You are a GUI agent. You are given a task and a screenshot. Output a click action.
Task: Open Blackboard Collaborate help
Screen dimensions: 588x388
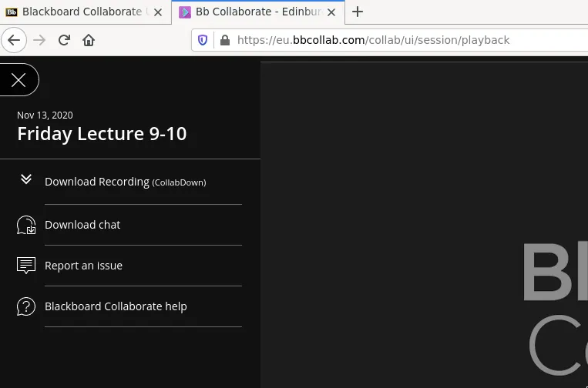pyautogui.click(x=116, y=306)
